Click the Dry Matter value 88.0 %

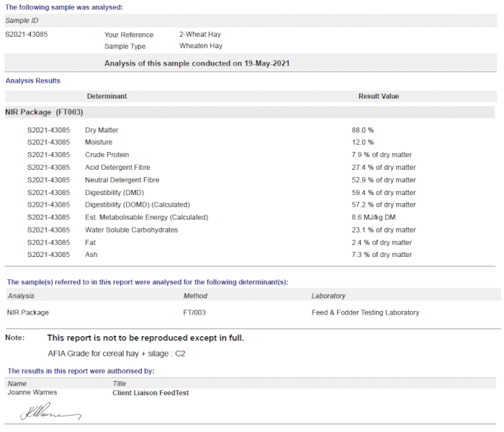[x=362, y=130]
